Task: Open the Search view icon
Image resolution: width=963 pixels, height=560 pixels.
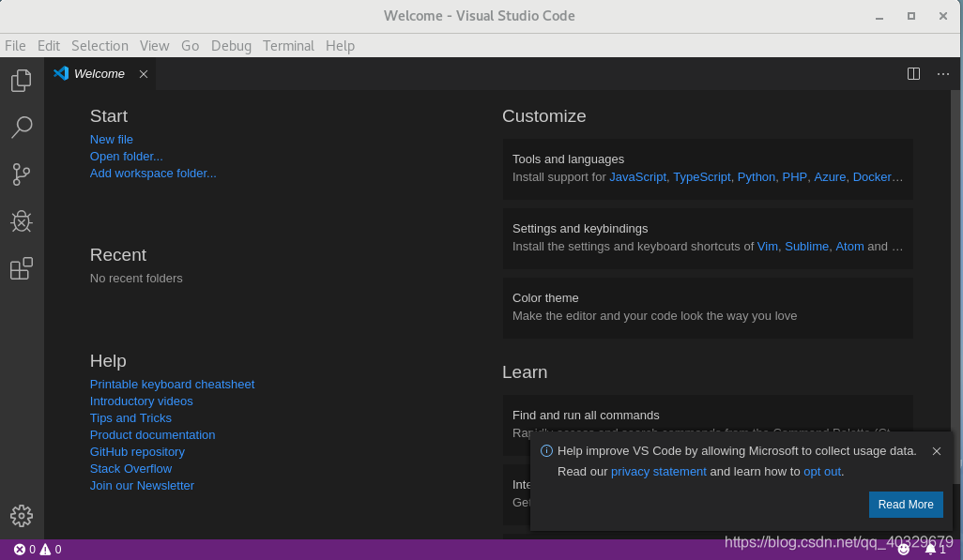Action: pyautogui.click(x=22, y=128)
